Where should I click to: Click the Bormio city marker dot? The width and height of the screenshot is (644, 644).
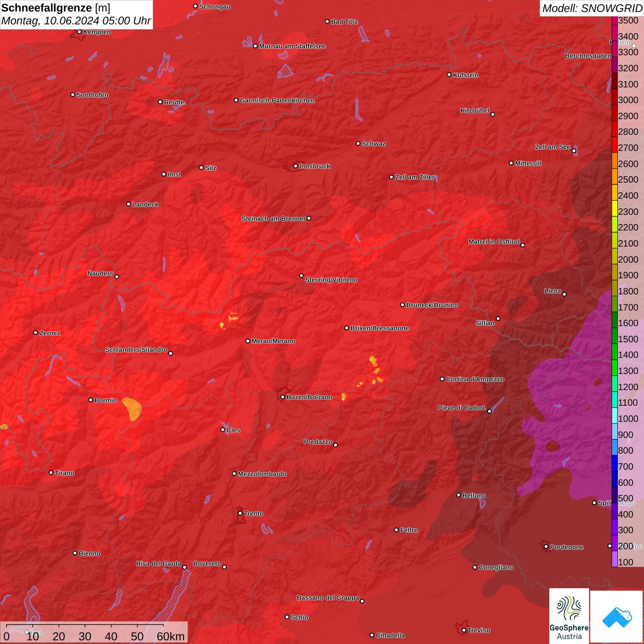coord(91,400)
